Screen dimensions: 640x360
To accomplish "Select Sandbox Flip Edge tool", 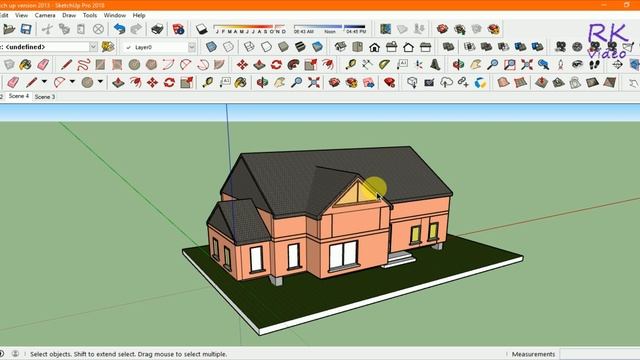I will point(609,82).
